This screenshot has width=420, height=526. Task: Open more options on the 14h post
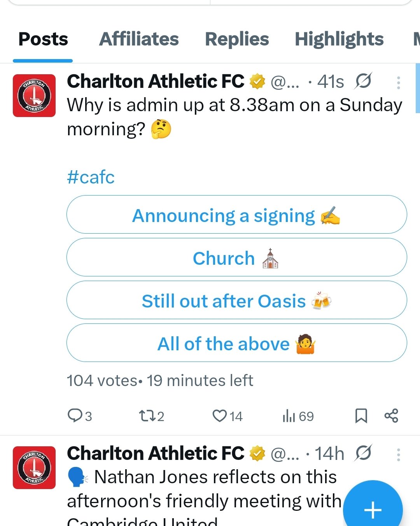[x=399, y=454]
